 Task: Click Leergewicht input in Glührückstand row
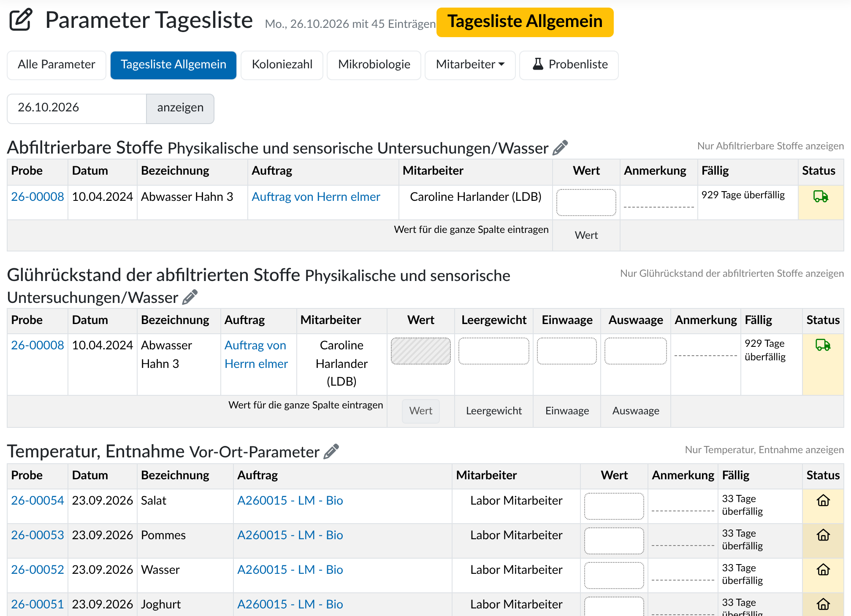click(x=493, y=351)
